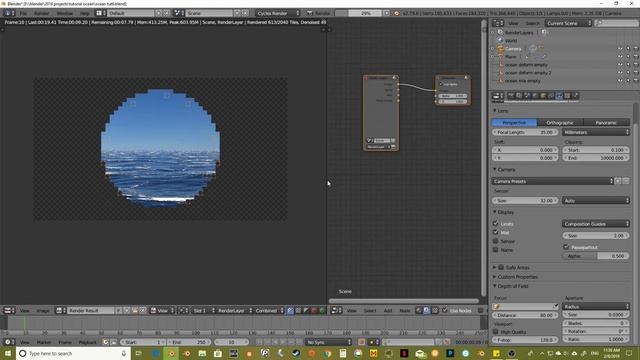Open the node editor type selector

[336, 311]
